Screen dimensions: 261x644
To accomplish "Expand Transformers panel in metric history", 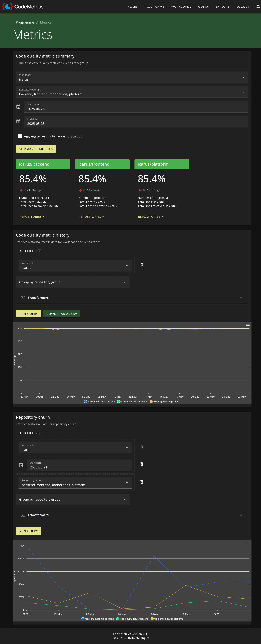I will 132,298.
